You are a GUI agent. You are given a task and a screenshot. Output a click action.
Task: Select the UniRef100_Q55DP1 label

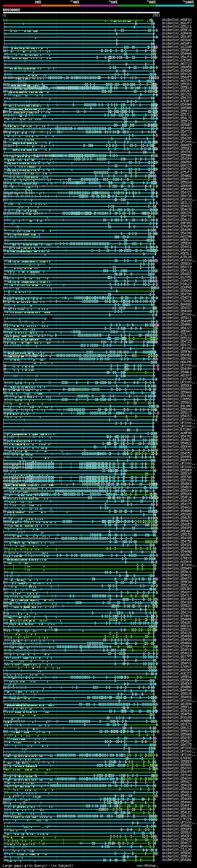coord(177,50)
